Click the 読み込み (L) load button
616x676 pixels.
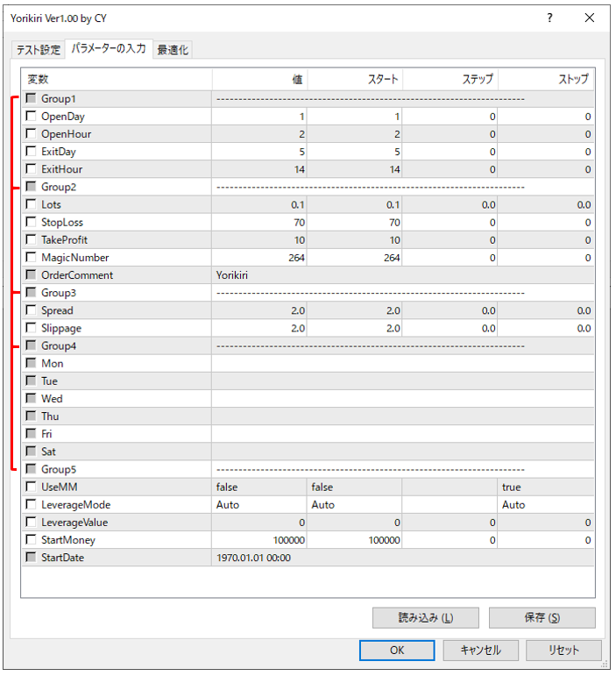[425, 618]
